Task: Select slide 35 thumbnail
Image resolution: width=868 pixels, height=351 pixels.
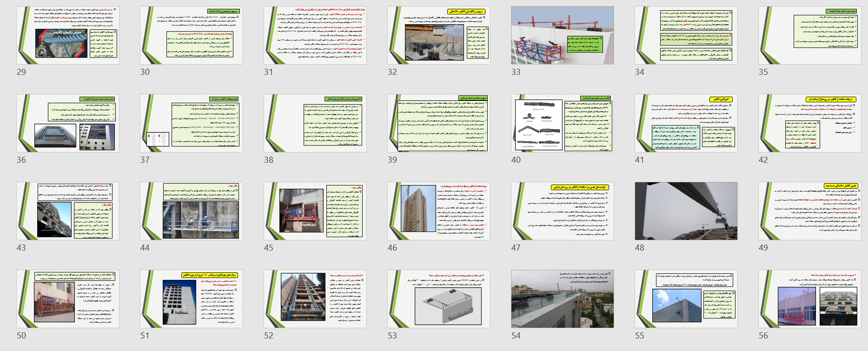Action: (810, 35)
